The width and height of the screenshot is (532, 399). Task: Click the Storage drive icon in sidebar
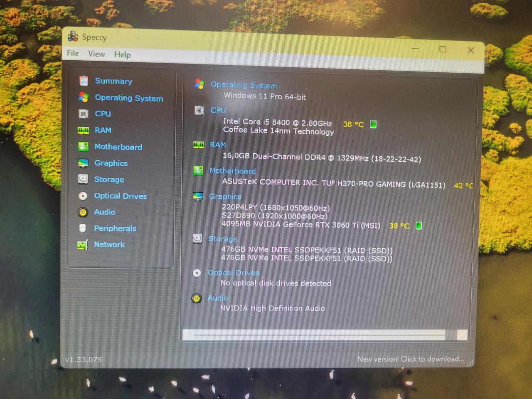coord(83,179)
